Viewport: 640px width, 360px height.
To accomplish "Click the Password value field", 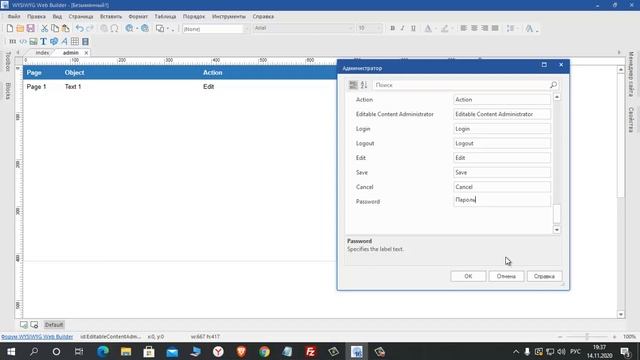I will [x=502, y=200].
